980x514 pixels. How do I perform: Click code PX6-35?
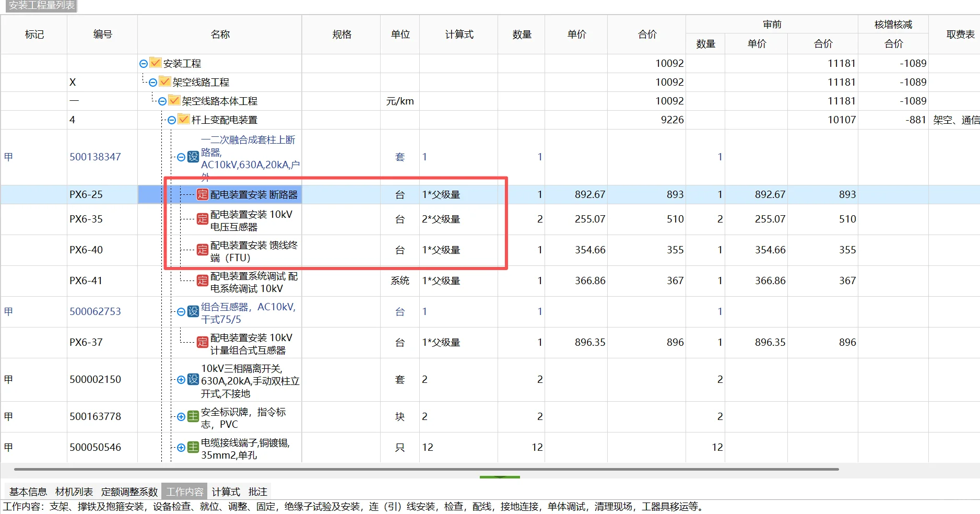tap(86, 219)
